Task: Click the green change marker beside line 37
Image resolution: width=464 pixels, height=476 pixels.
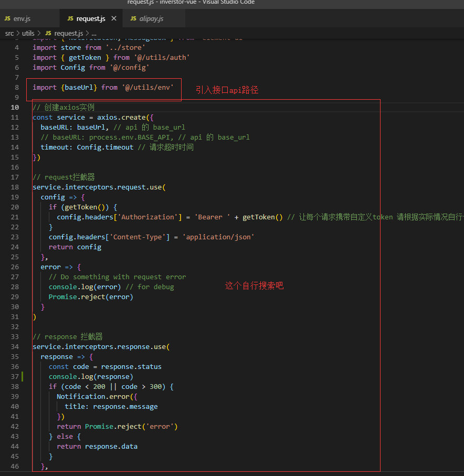Action: [x=23, y=377]
